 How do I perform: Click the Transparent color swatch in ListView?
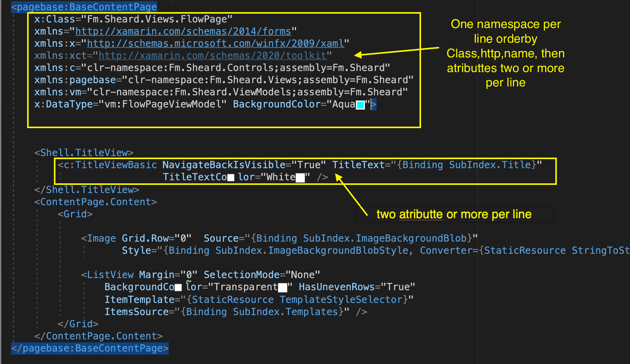click(283, 287)
